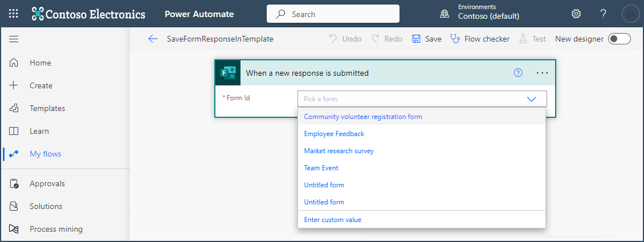Select Enter custom value option
The width and height of the screenshot is (644, 242).
pos(333,220)
